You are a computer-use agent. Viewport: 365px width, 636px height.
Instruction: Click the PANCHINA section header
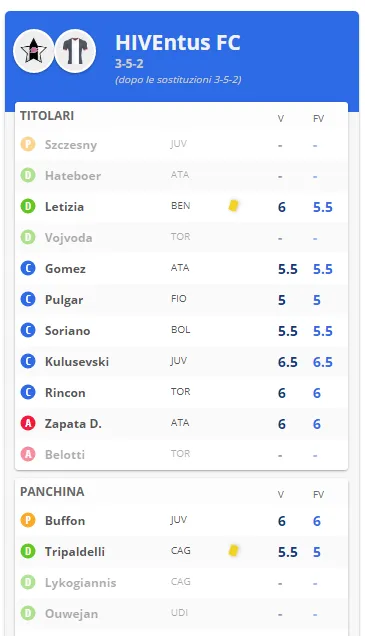tap(52, 492)
